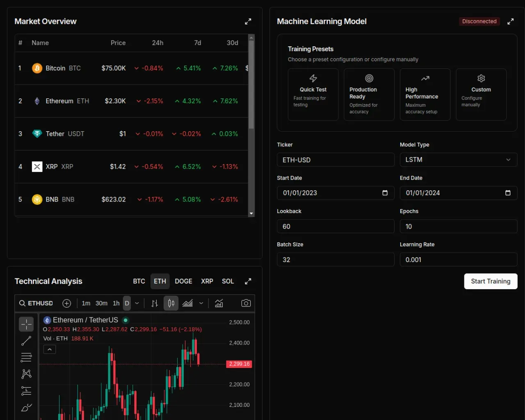Take a chart snapshot with the camera icon
The width and height of the screenshot is (525, 420).
pyautogui.click(x=246, y=303)
